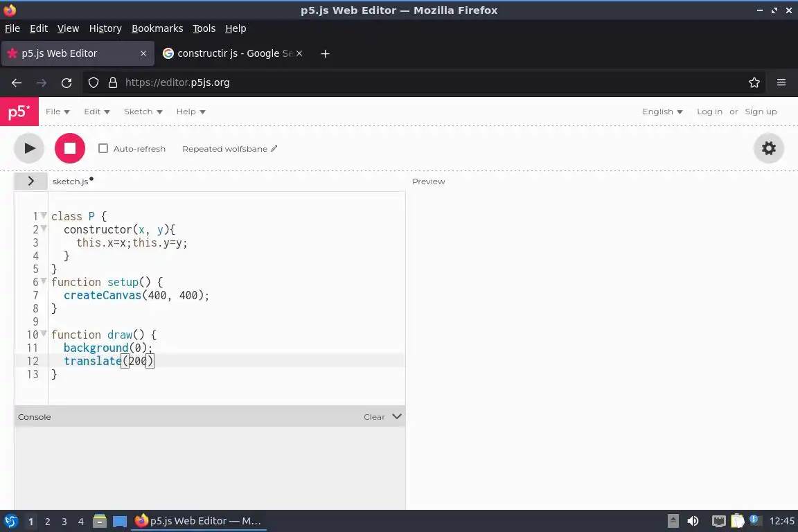798x532 pixels.
Task: Clear the console output
Action: 374,417
